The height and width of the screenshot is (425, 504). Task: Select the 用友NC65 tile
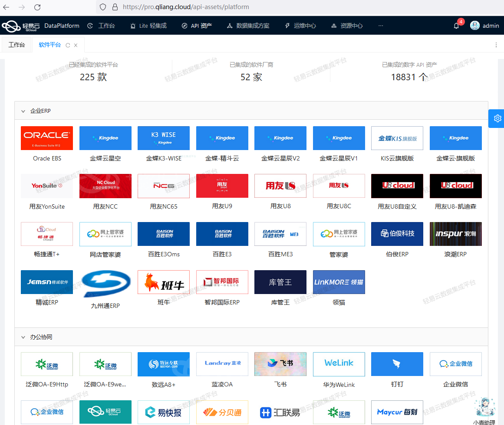164,186
